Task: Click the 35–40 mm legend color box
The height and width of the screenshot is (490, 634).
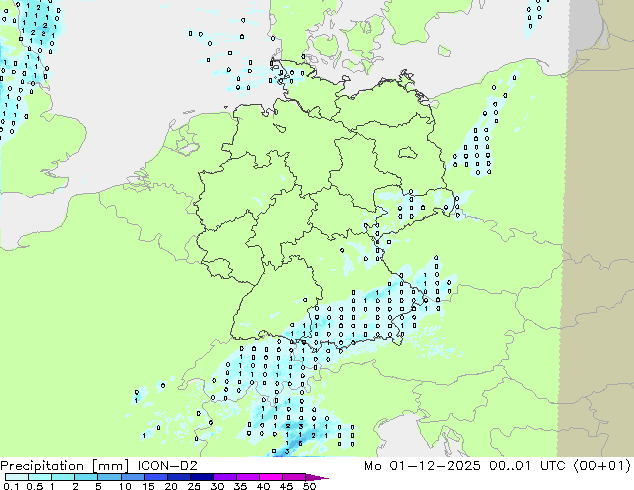Action: pos(247,477)
